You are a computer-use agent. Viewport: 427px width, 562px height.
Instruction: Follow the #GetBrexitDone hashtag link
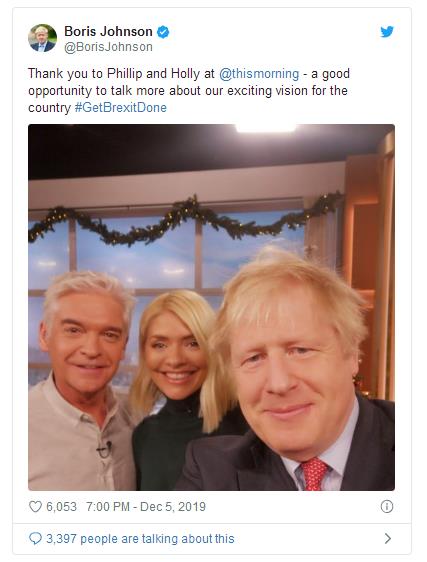click(120, 108)
